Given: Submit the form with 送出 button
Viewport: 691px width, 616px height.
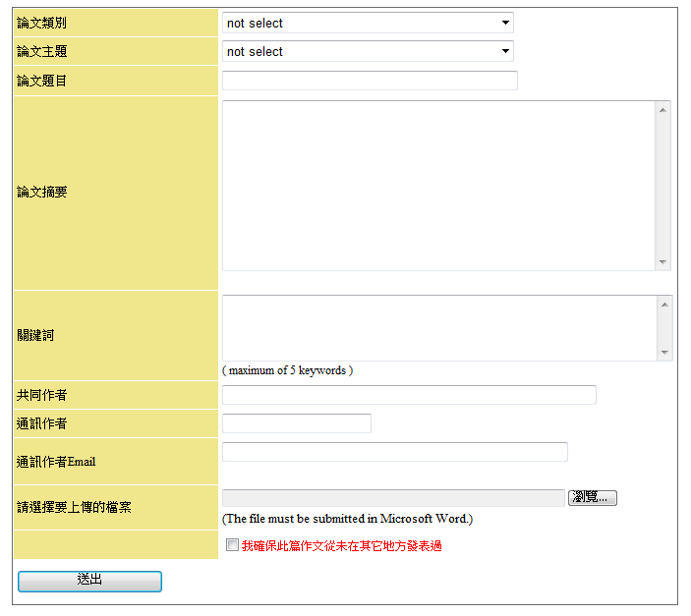Looking at the screenshot, I should [x=89, y=581].
